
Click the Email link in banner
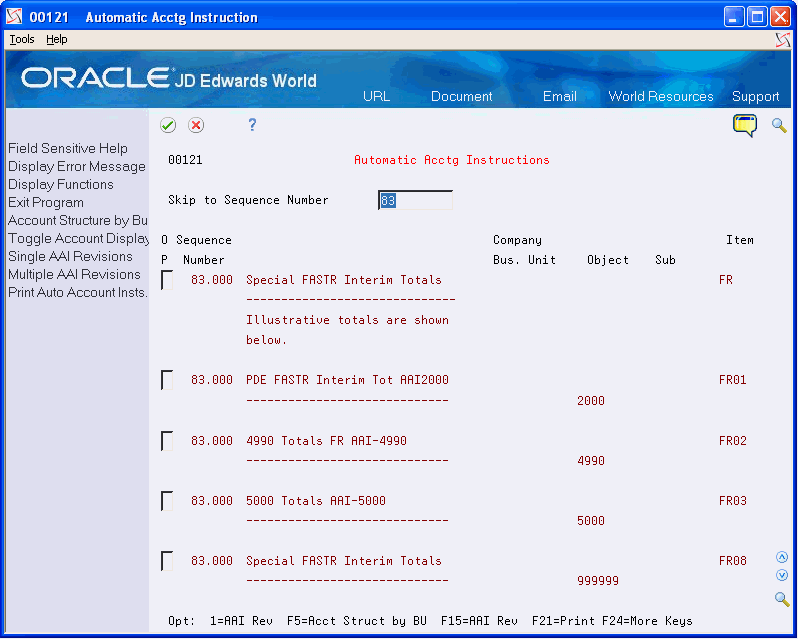pyautogui.click(x=560, y=96)
